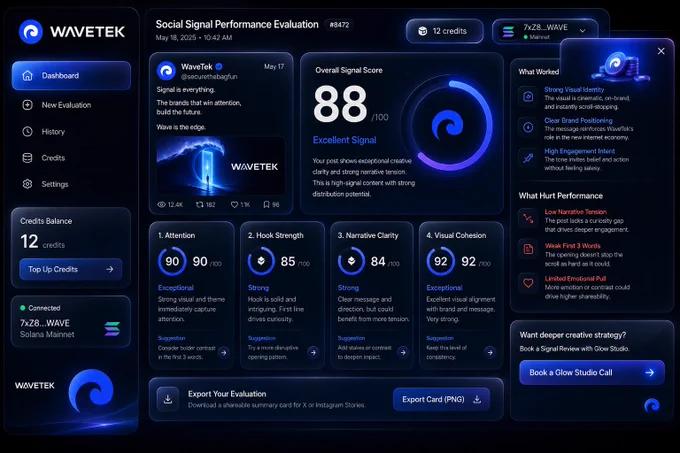This screenshot has height=453, width=680.
Task: Click evaluation ID '#8472' badge
Action: [x=339, y=25]
